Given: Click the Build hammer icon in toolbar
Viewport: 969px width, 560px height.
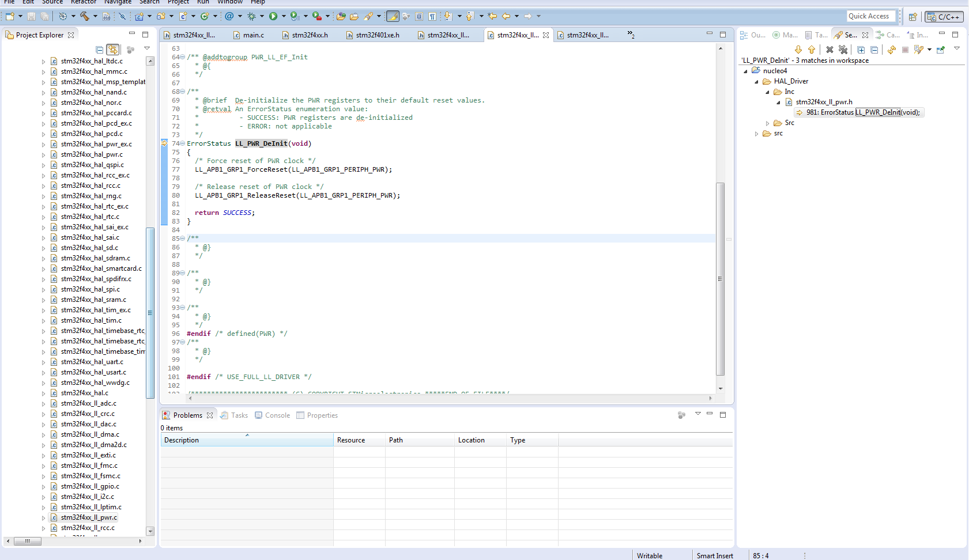Looking at the screenshot, I should 85,16.
